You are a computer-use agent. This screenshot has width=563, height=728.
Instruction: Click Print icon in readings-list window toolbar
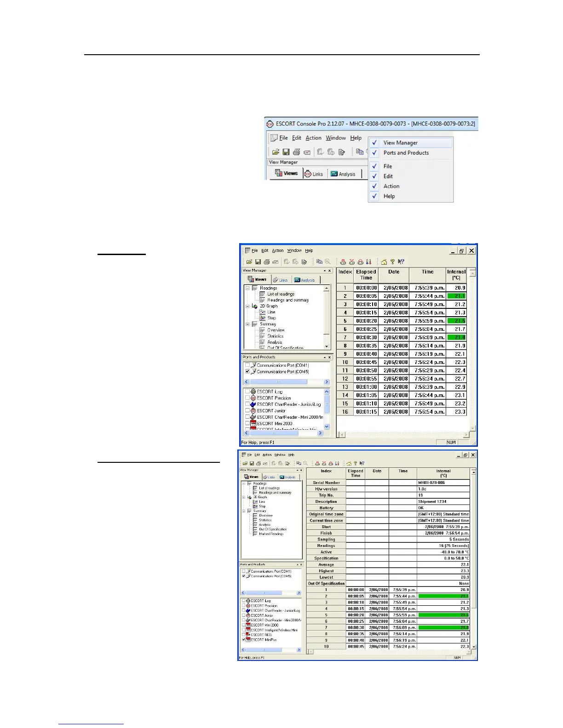266,262
